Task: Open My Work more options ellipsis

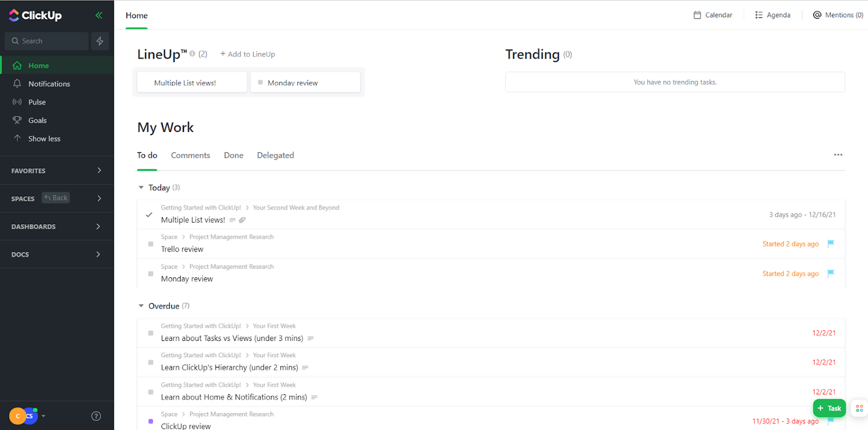Action: pyautogui.click(x=838, y=155)
